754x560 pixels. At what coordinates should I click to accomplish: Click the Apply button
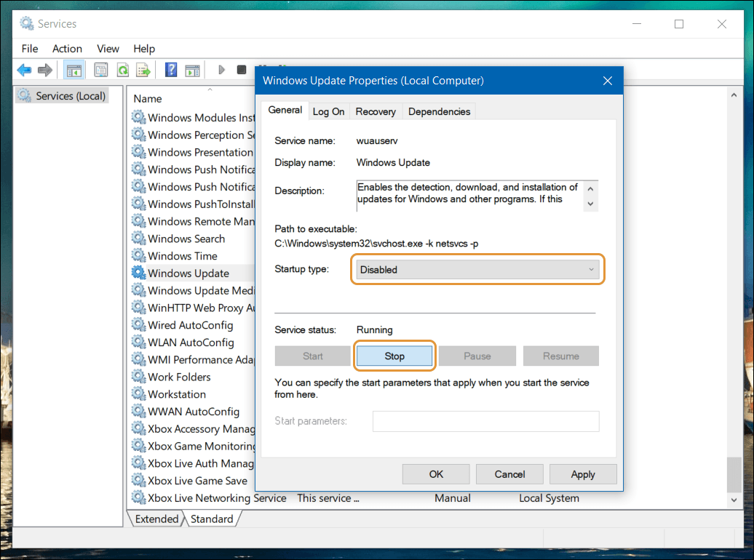[583, 474]
